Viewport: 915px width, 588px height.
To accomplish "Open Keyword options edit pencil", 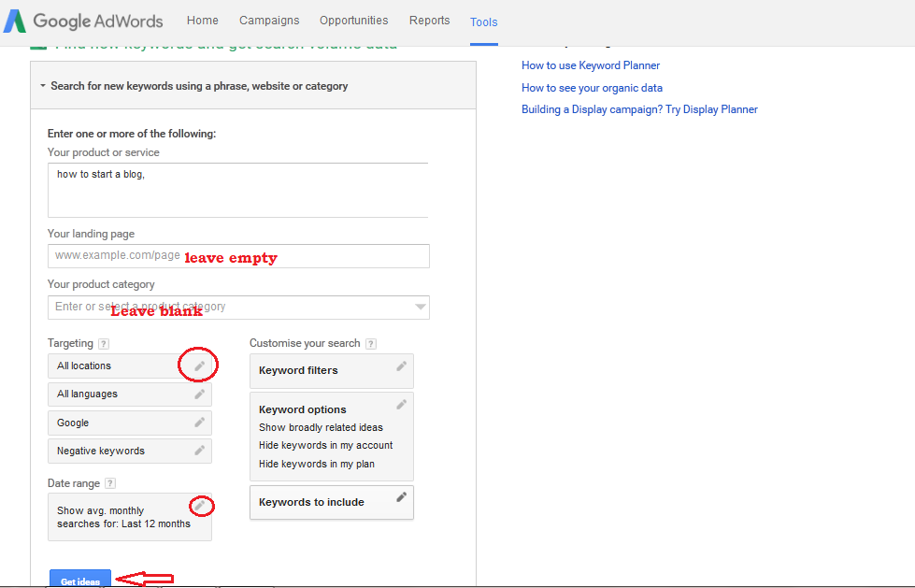I will click(401, 404).
